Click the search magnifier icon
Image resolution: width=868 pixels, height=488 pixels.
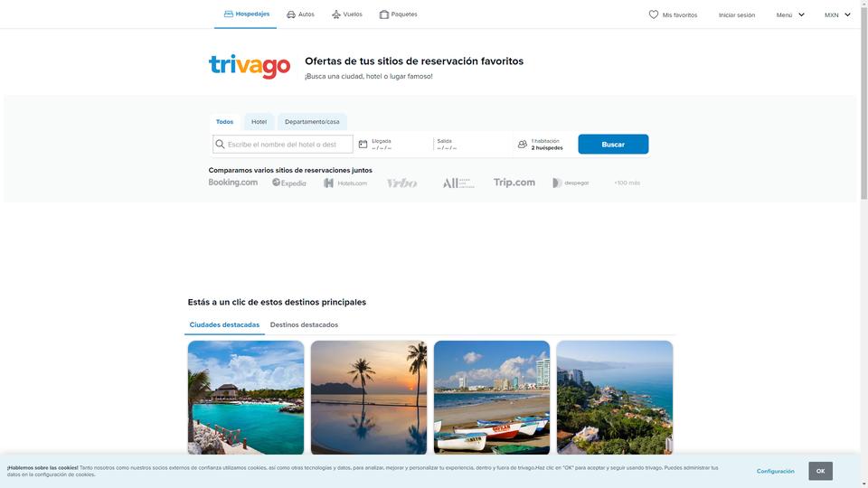pyautogui.click(x=220, y=144)
